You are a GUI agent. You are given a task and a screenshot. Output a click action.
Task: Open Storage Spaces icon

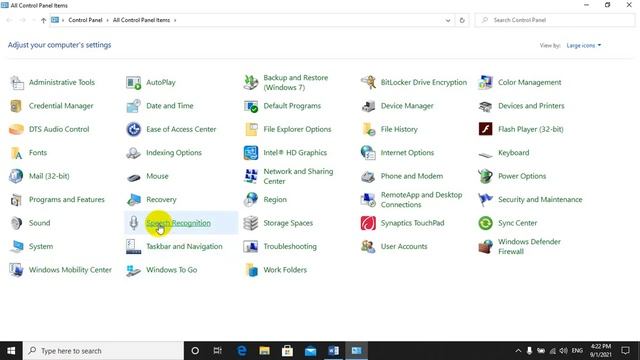pyautogui.click(x=251, y=223)
